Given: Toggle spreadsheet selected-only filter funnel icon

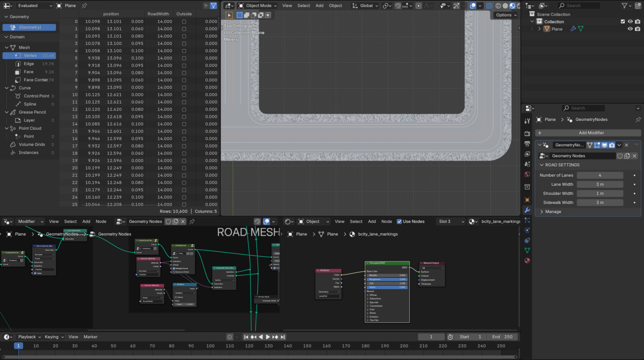Looking at the screenshot, I should click(213, 6).
